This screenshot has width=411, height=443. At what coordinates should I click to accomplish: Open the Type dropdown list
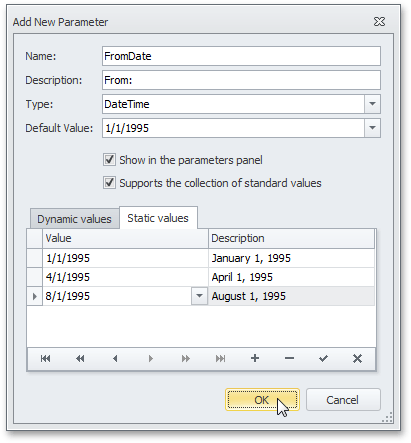point(372,104)
